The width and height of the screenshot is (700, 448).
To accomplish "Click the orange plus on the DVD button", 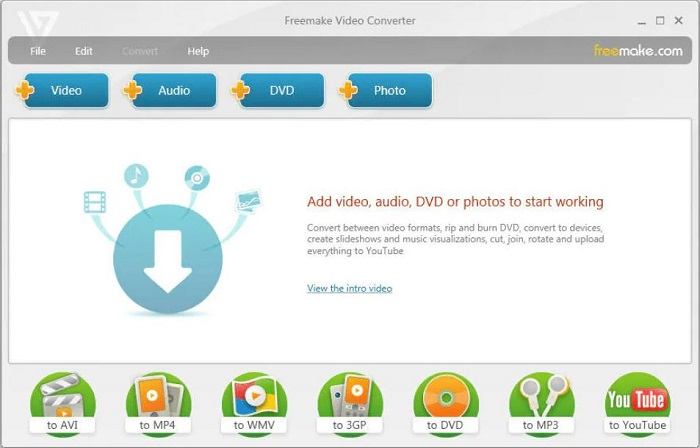I will pyautogui.click(x=240, y=90).
